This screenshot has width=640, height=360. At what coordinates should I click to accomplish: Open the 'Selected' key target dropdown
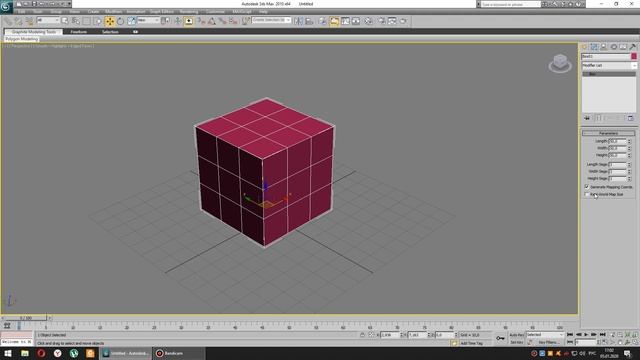[544, 335]
